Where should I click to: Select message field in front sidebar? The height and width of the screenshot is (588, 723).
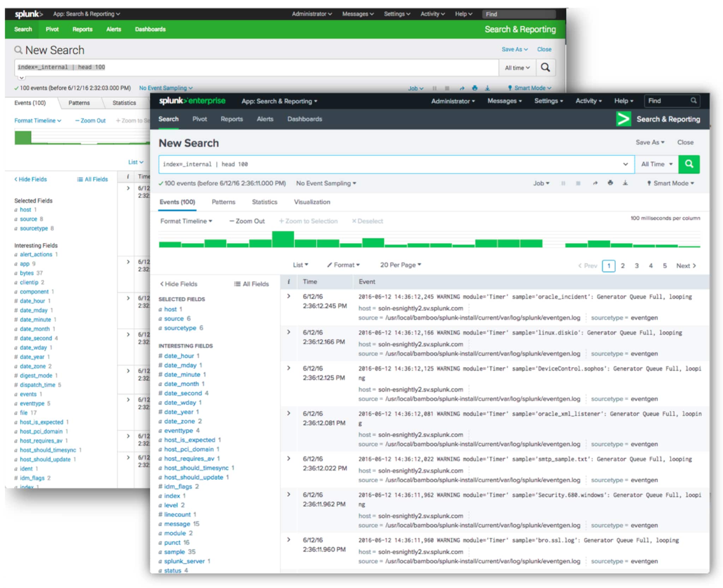177,523
